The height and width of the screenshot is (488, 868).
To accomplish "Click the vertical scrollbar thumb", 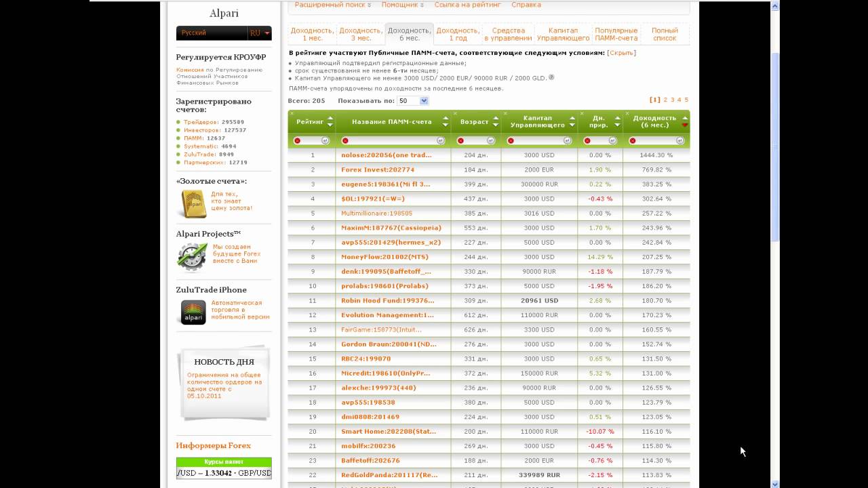I will [776, 146].
